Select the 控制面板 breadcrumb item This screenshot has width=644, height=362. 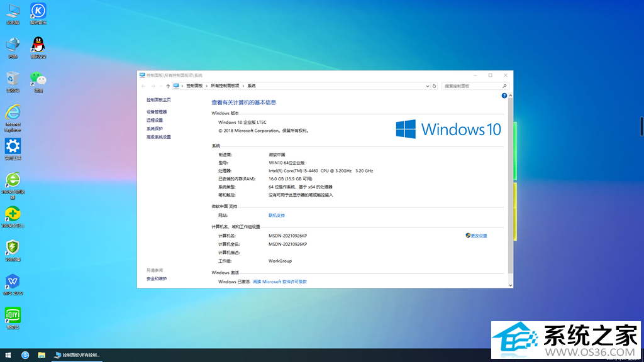tap(195, 86)
